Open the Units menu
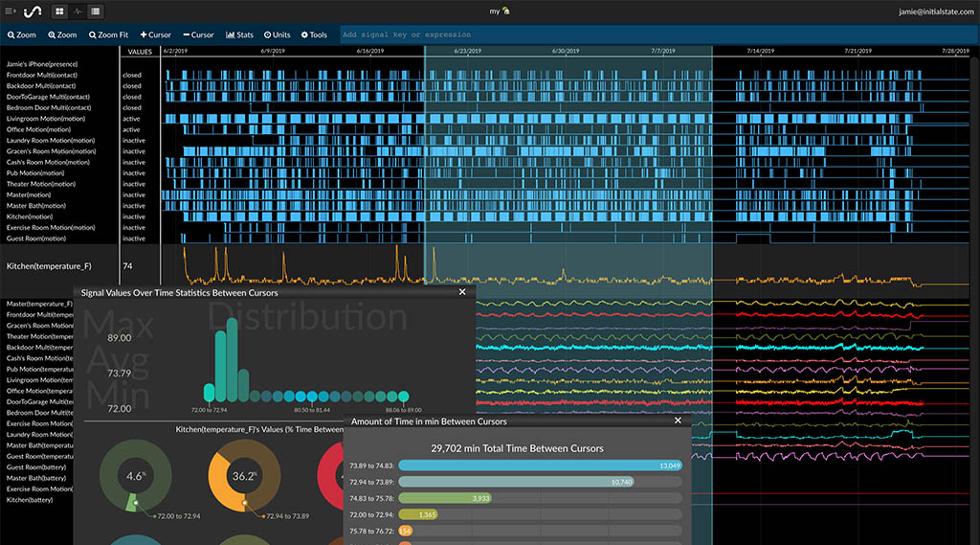The width and height of the screenshot is (980, 545). point(278,34)
